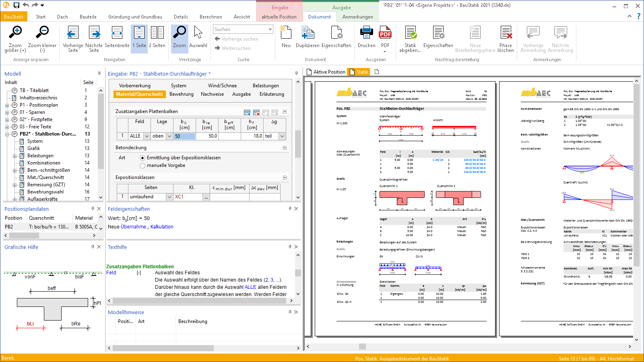Create new document with Neu icon
The image size is (644, 362).
click(x=286, y=33)
